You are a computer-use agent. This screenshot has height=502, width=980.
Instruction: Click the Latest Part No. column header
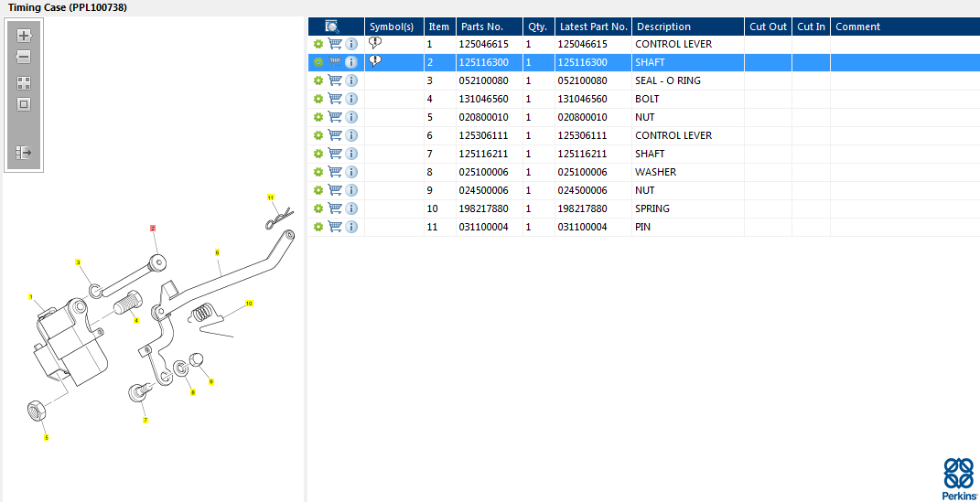pos(593,27)
